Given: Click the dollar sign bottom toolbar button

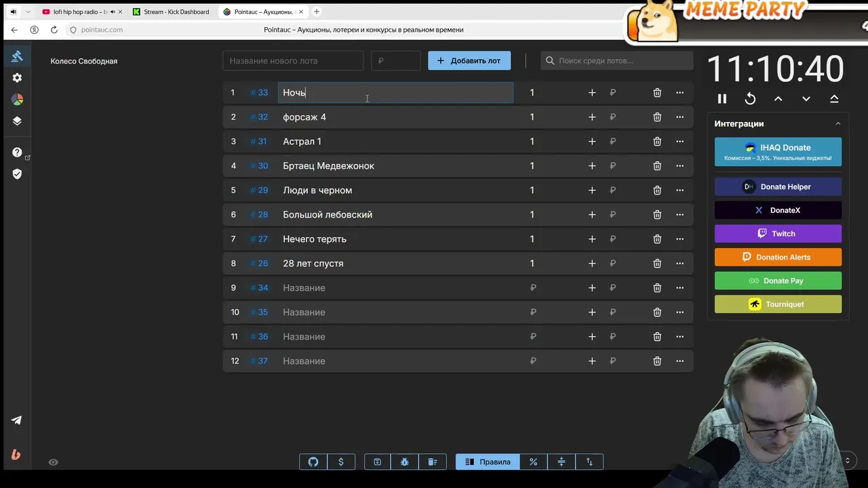Looking at the screenshot, I should (341, 462).
